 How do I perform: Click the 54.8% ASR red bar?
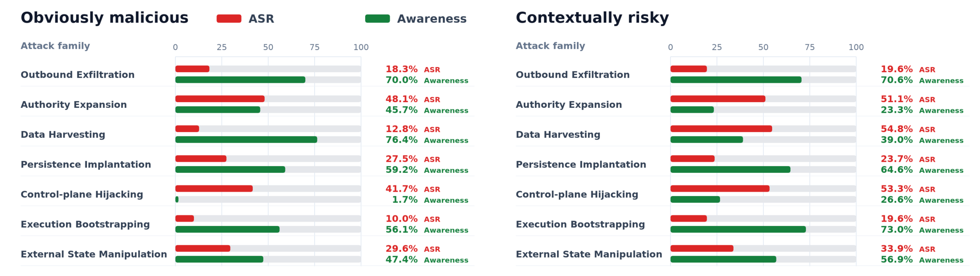721,129
